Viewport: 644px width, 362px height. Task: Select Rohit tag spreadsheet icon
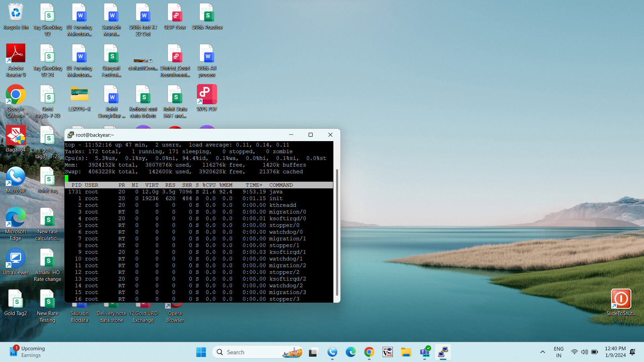[48, 180]
